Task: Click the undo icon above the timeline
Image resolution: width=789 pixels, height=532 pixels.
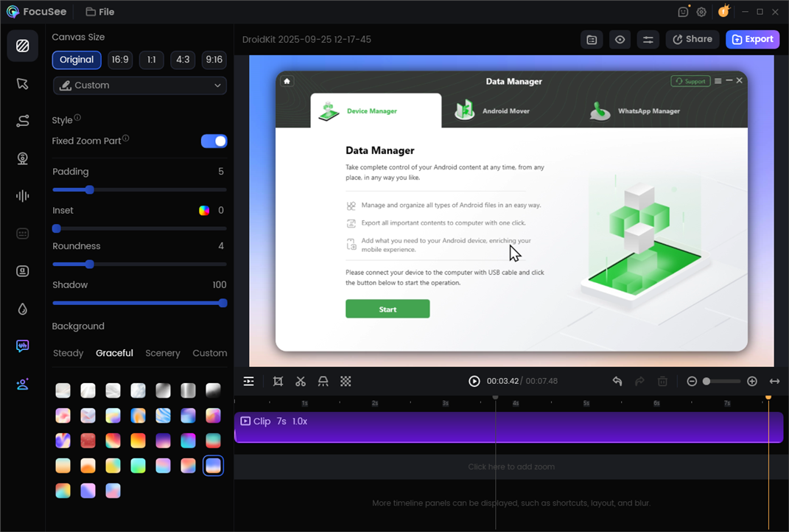Action: click(x=617, y=381)
